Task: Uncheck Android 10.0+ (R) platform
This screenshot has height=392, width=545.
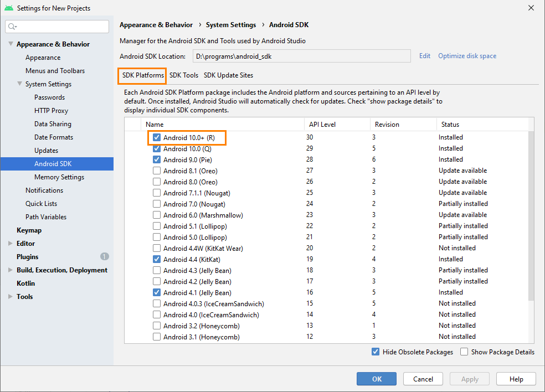Action: point(157,137)
